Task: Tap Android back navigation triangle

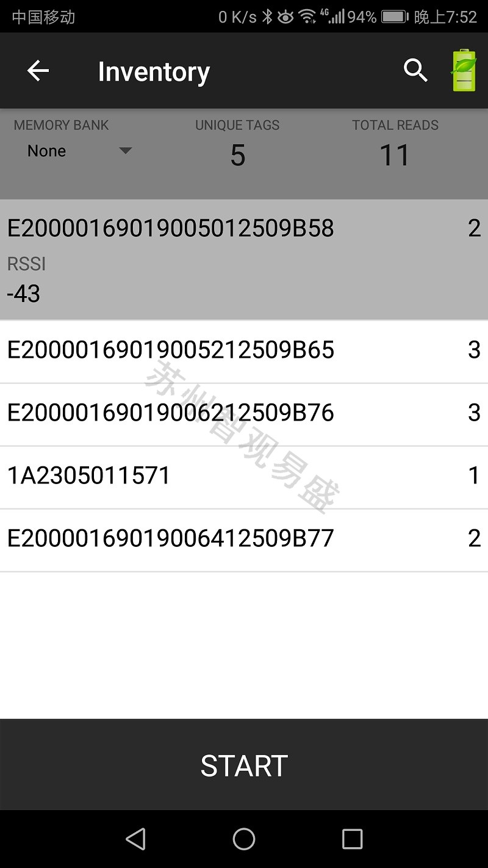Action: [135, 839]
